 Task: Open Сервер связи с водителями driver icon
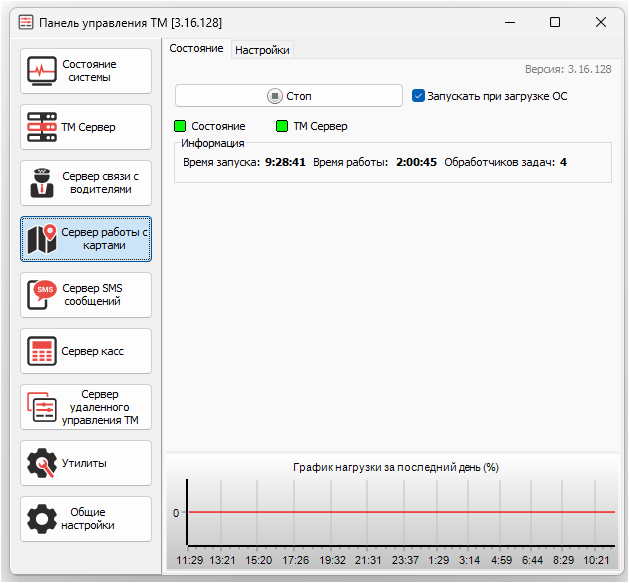click(x=42, y=183)
